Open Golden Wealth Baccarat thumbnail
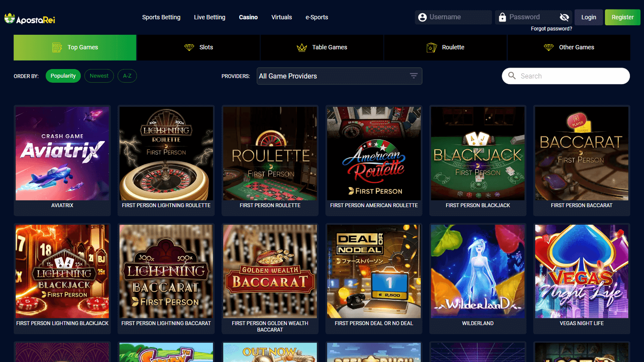This screenshot has width=644, height=362. click(270, 271)
